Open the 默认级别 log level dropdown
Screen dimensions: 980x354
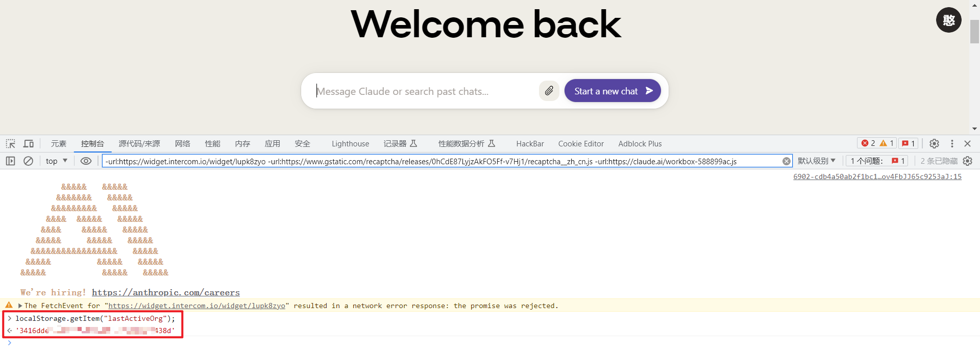(x=816, y=161)
